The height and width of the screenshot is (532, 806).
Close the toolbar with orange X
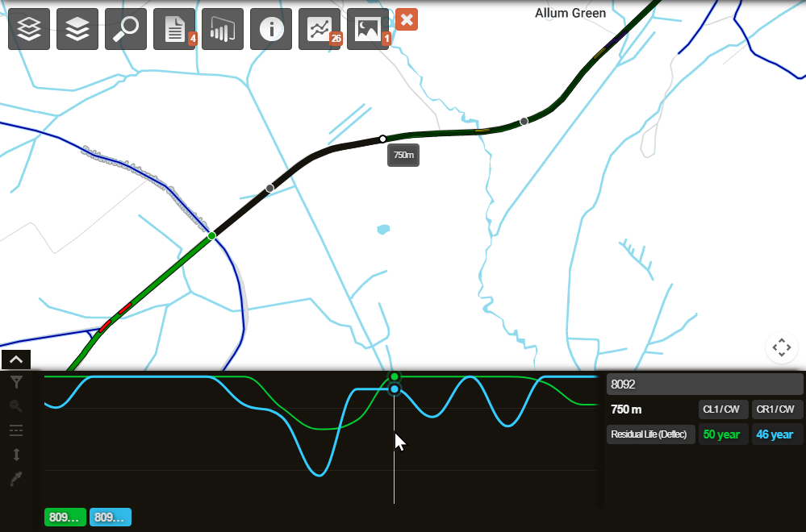click(x=407, y=20)
